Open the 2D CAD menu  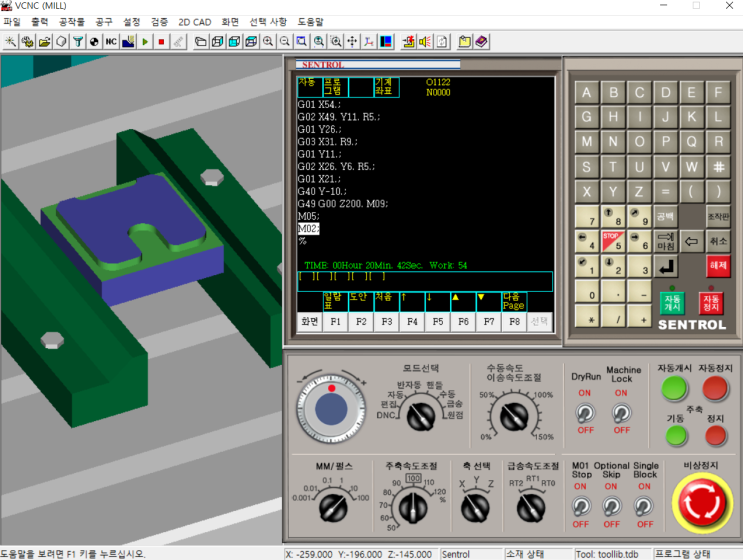(x=194, y=21)
